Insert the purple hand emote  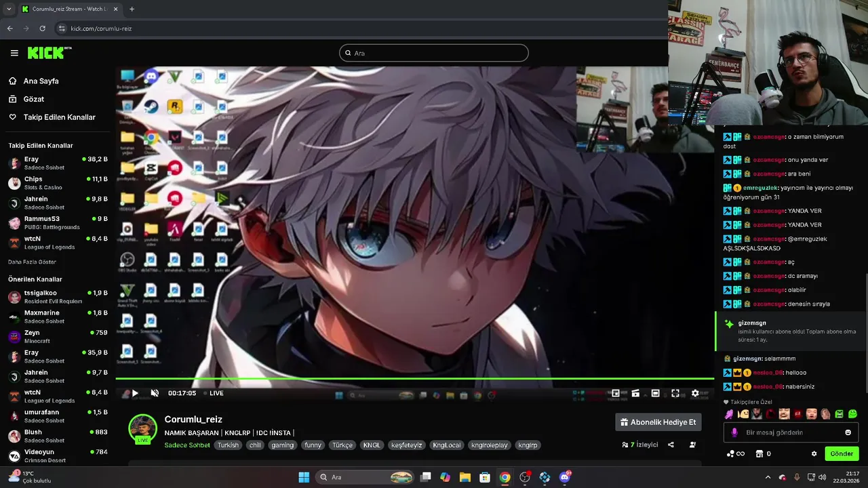pos(730,414)
